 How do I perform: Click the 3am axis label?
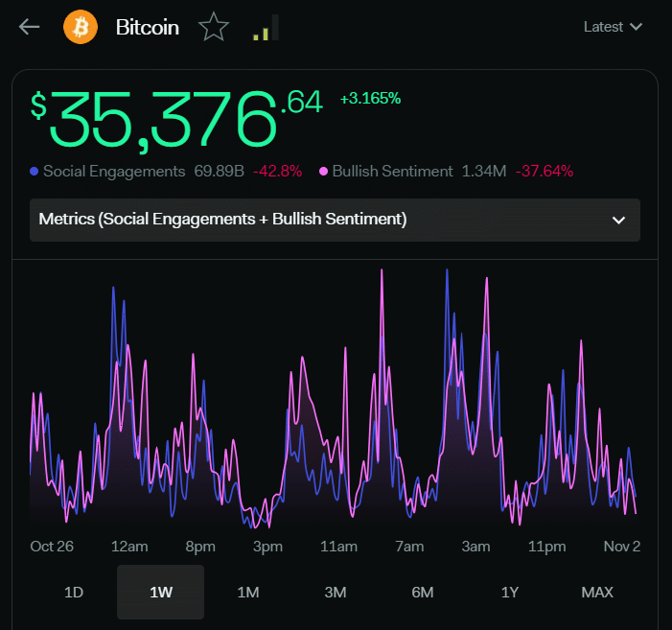475,547
